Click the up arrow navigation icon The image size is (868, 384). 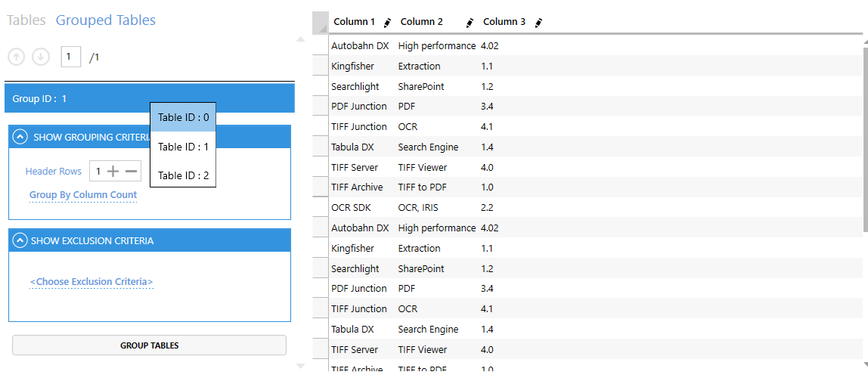tap(17, 57)
